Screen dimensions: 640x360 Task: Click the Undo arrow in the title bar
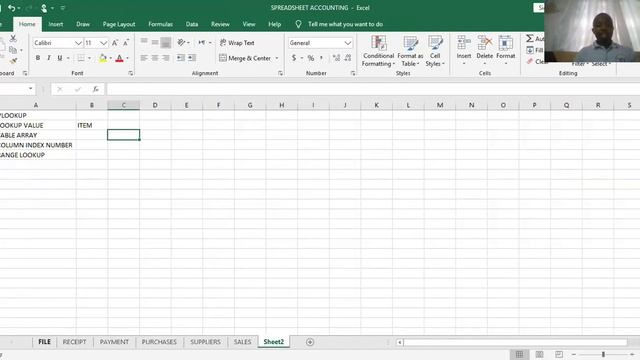(11, 8)
